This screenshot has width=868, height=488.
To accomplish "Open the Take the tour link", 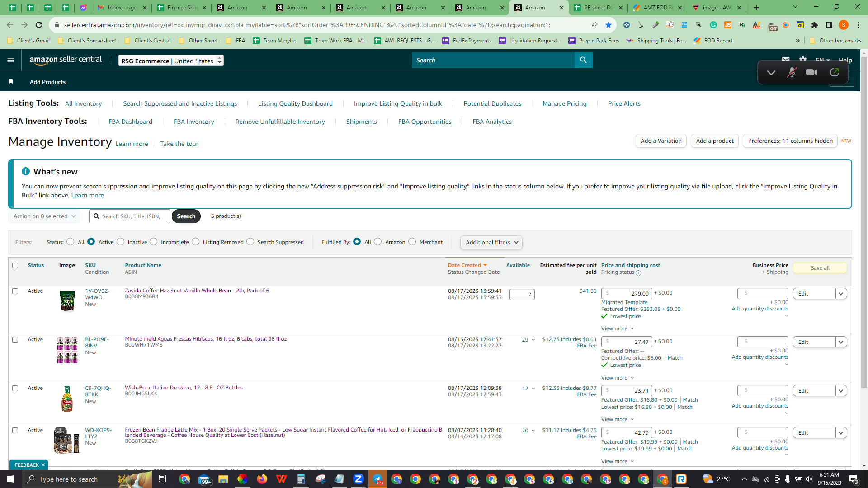I will tap(179, 144).
